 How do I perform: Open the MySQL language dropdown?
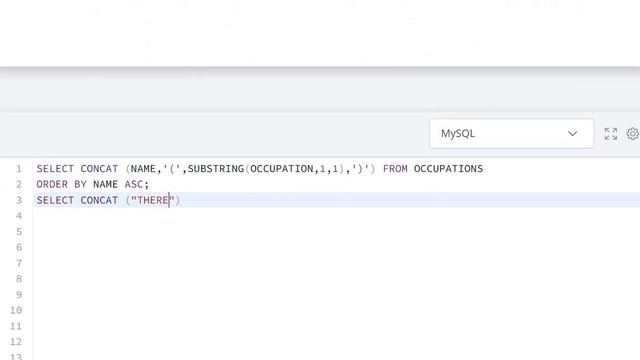coord(511,133)
